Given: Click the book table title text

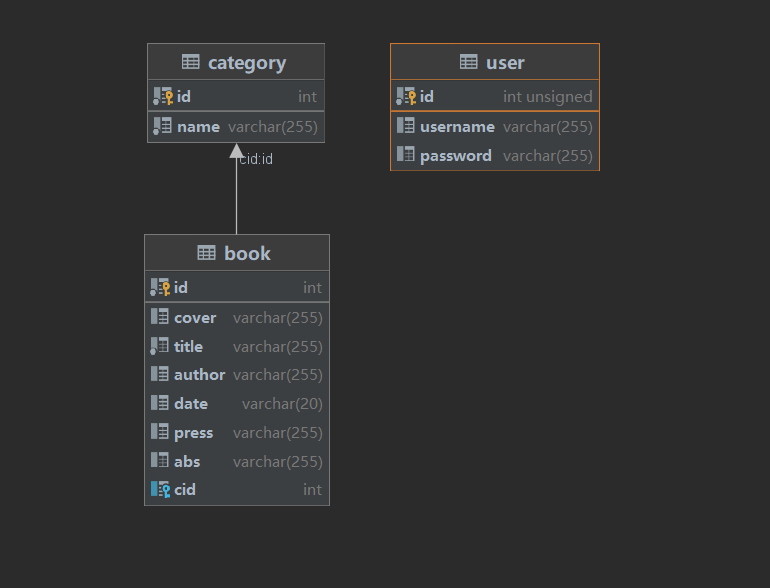Looking at the screenshot, I should 248,253.
